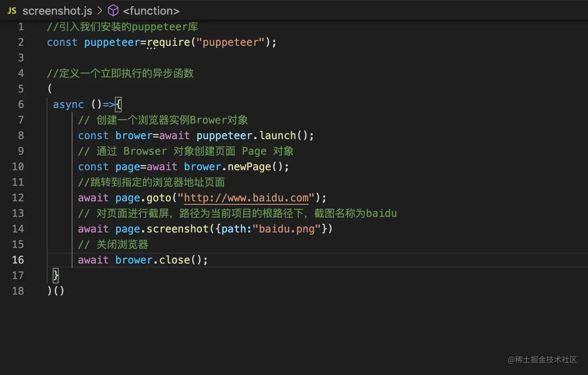Click the "puppeteer" string on line 2
The height and width of the screenshot is (375, 588).
coord(231,42)
